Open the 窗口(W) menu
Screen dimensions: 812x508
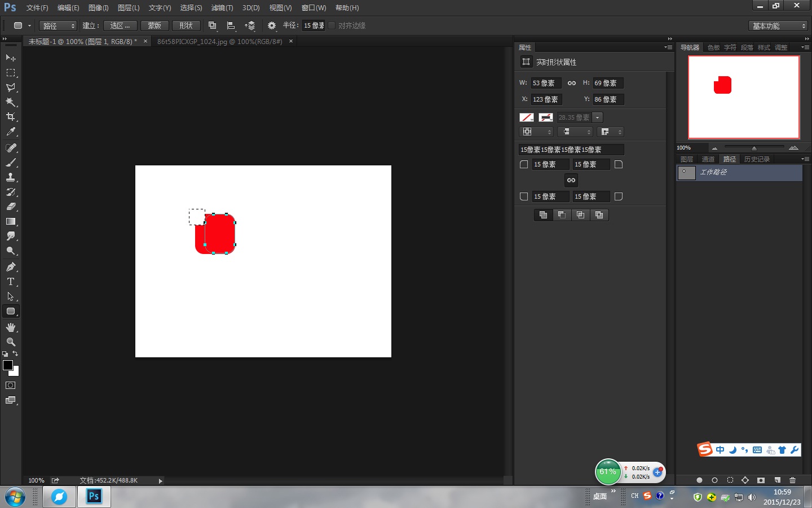pos(314,8)
